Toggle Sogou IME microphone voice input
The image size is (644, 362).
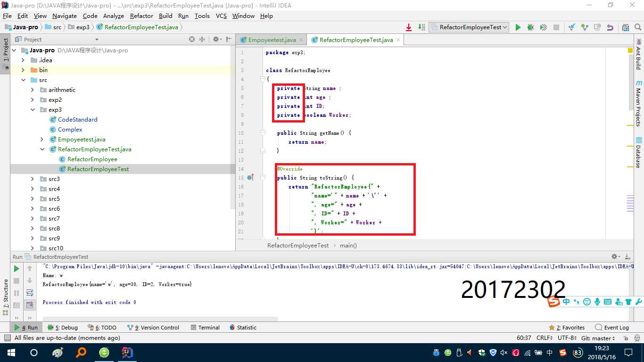(x=597, y=302)
